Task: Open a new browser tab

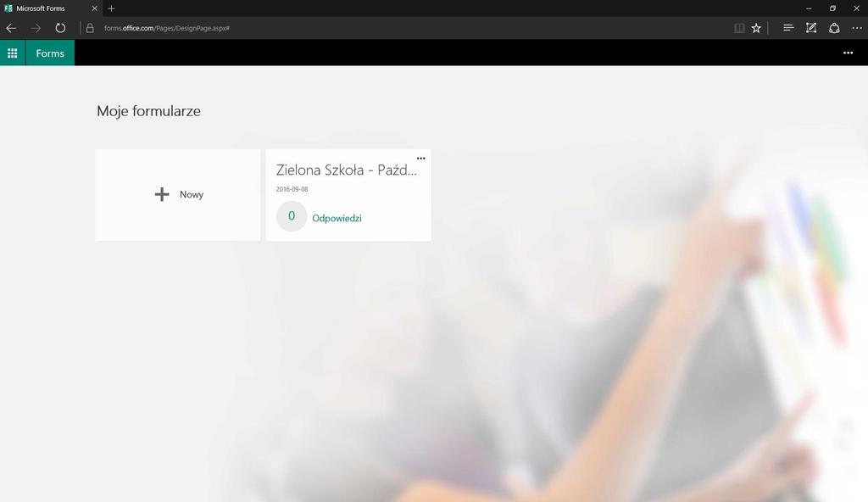Action: click(111, 8)
